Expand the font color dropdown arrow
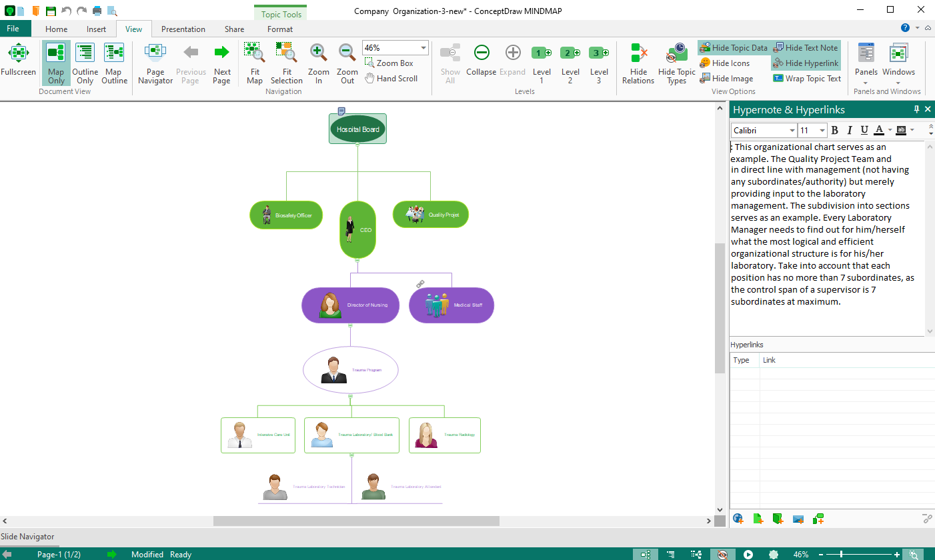935x560 pixels. (x=890, y=131)
